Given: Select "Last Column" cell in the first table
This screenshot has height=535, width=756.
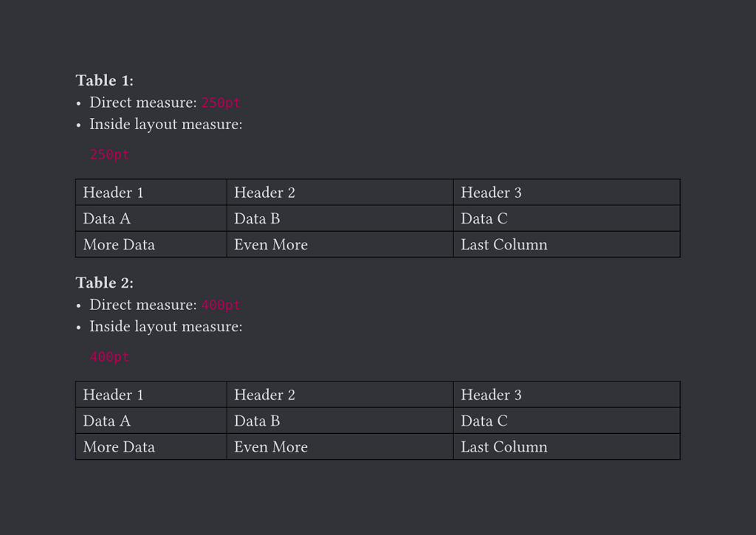Looking at the screenshot, I should click(x=504, y=245).
